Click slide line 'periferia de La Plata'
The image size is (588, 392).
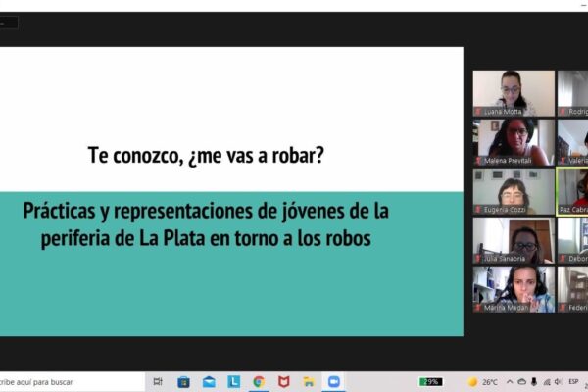coord(123,238)
